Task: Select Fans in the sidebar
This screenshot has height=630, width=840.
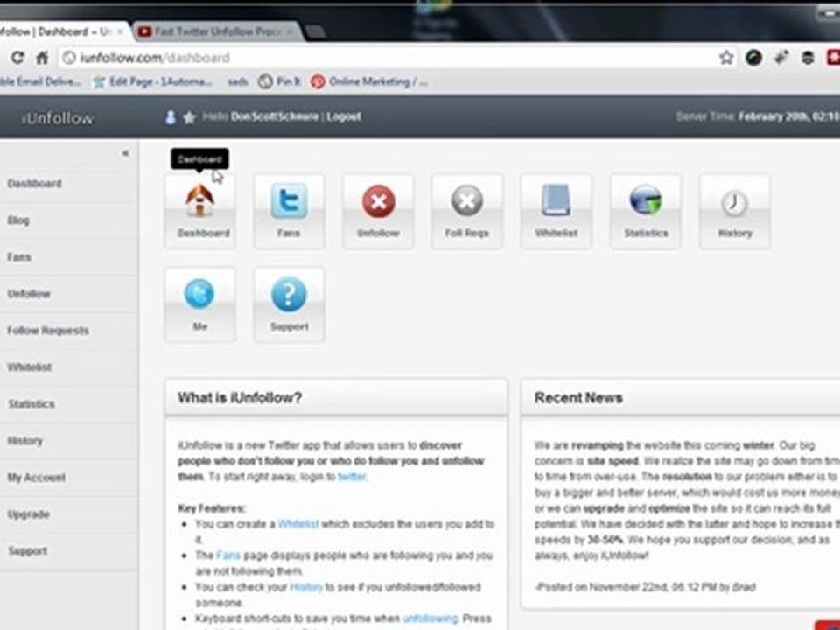Action: click(x=68, y=257)
